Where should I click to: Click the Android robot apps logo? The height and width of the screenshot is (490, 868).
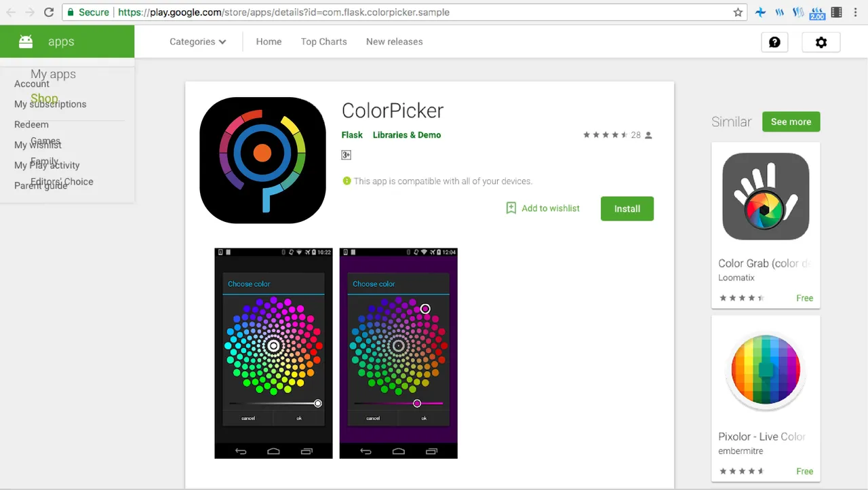point(26,41)
